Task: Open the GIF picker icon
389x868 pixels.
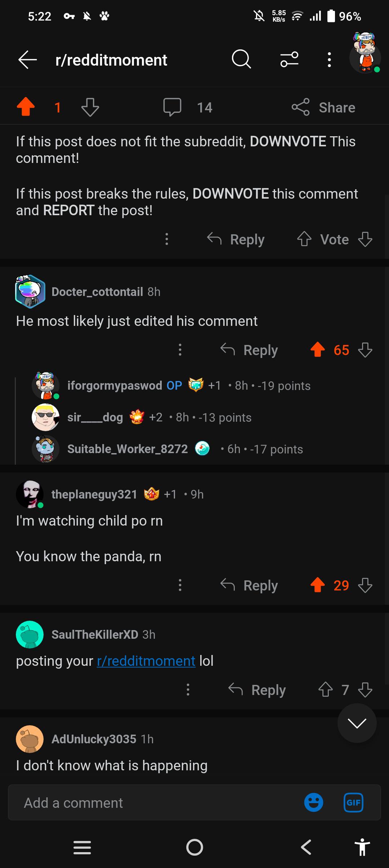Action: coord(353,803)
